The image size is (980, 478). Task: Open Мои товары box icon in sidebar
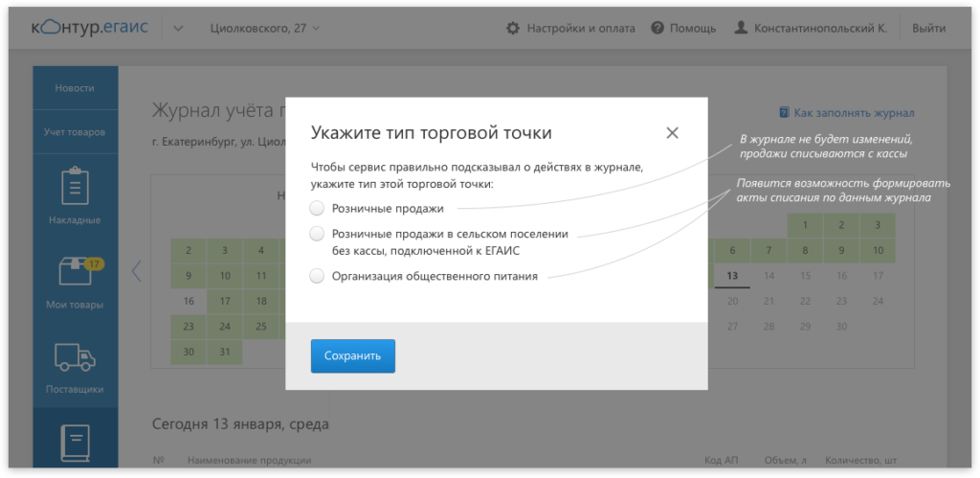pyautogui.click(x=75, y=273)
